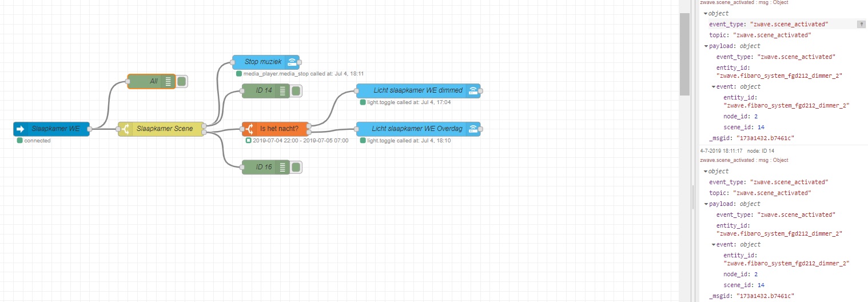Click the canvas vertical scrollbar thumb
Viewport: 868px width, 302px height.
684,54
